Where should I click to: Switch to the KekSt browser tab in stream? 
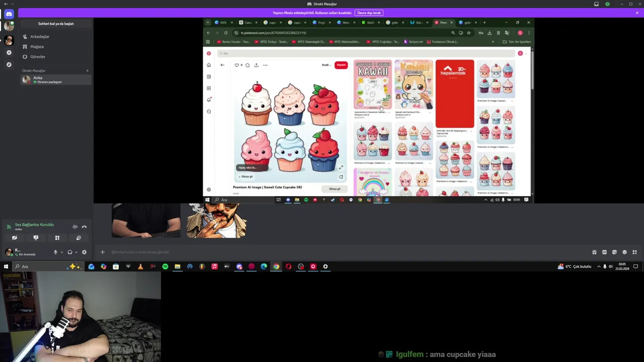[x=371, y=23]
